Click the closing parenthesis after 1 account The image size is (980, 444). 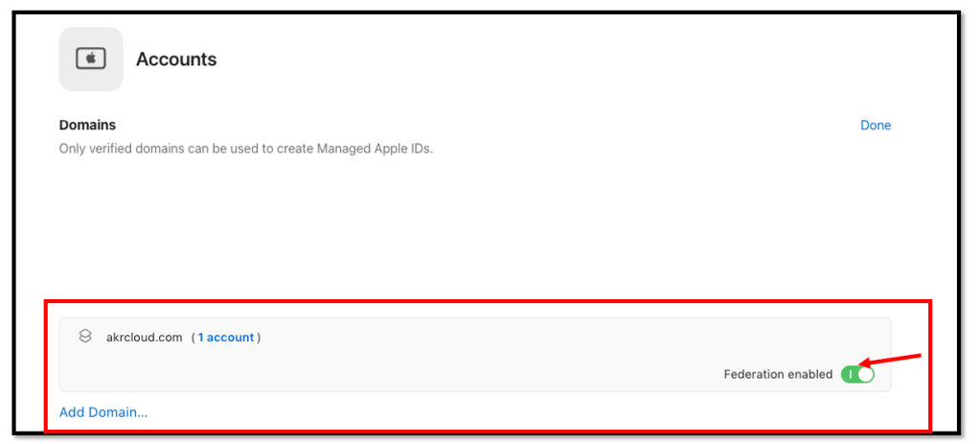[259, 338]
